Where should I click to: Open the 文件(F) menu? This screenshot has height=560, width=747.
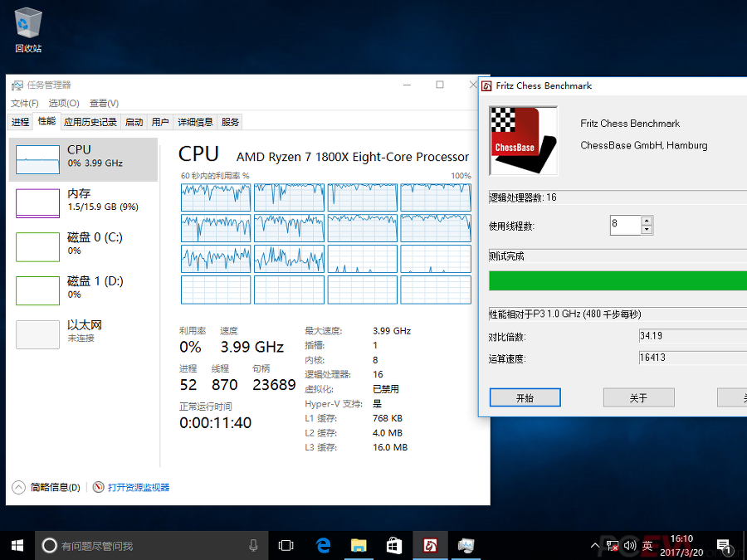pyautogui.click(x=24, y=103)
